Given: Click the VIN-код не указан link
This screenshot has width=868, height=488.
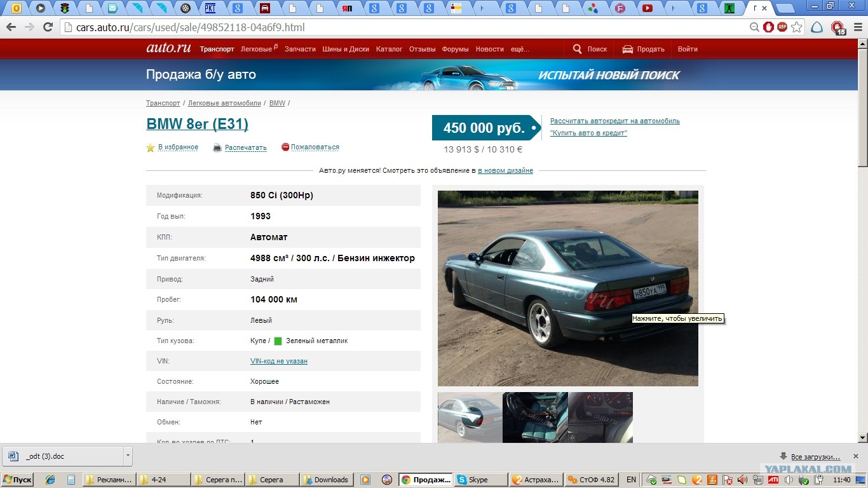Looking at the screenshot, I should coord(279,361).
